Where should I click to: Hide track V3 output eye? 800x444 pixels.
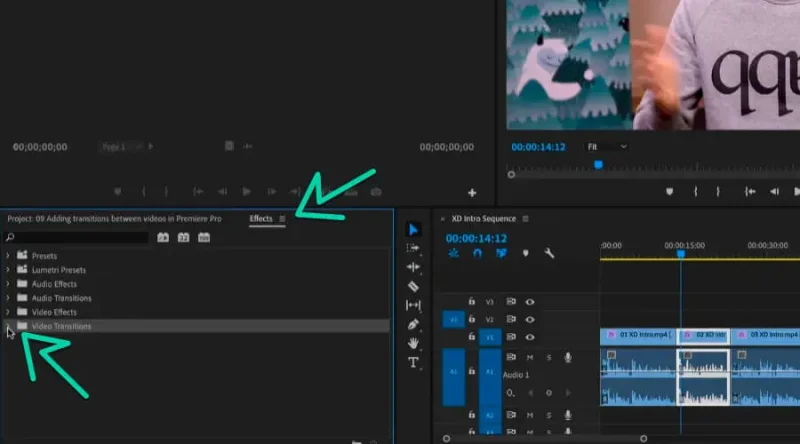coord(530,302)
